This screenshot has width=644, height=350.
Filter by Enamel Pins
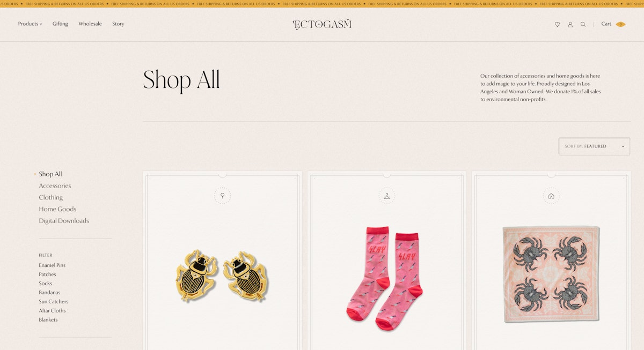point(52,265)
